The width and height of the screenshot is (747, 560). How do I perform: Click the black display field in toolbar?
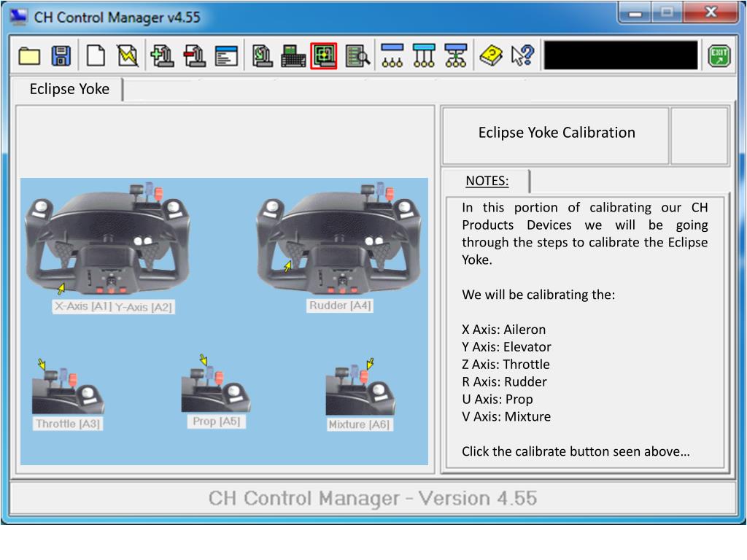tap(621, 55)
